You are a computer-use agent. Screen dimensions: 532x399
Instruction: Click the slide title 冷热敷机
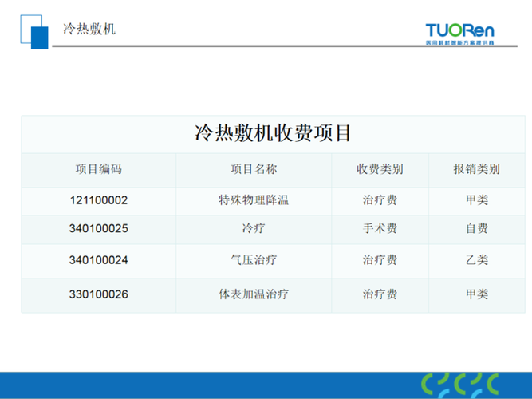89,29
